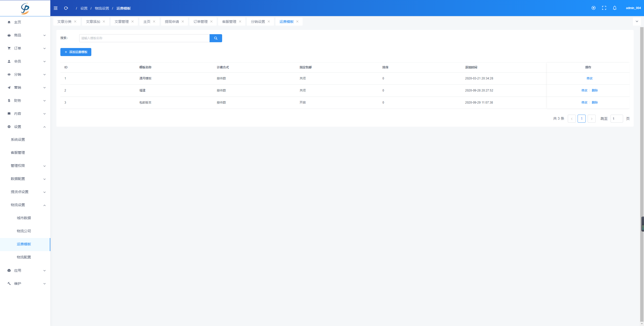Image resolution: width=644 pixels, height=326 pixels.
Task: Click 修改 for 包邮版本 row
Action: [584, 103]
